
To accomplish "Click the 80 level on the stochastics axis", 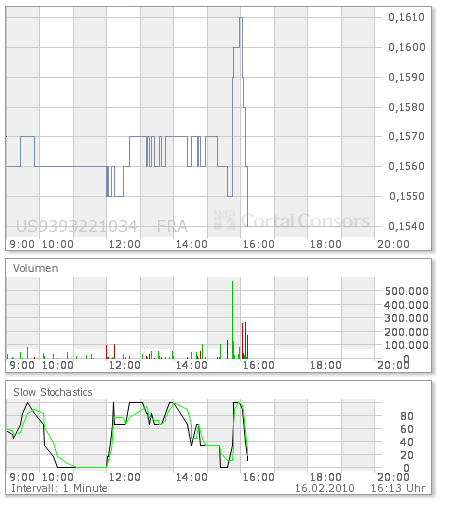I will point(407,416).
